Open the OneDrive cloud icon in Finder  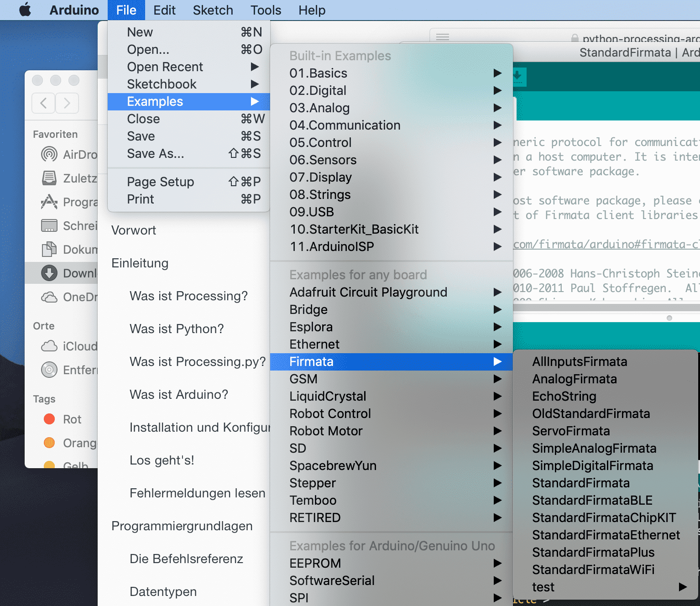49,297
